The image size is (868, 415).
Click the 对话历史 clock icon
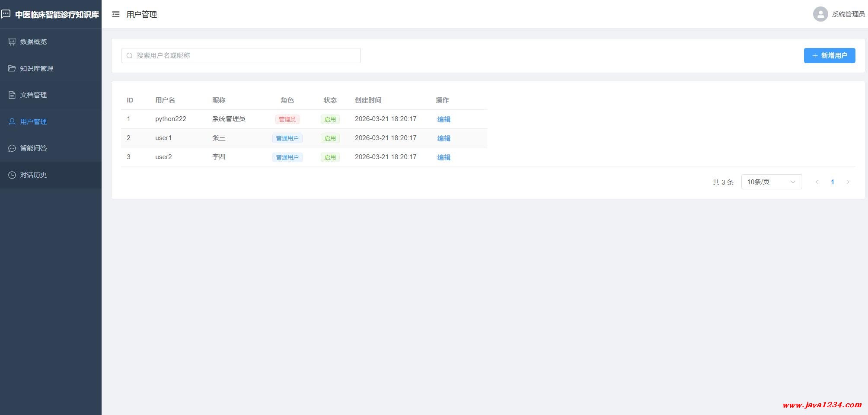tap(12, 175)
